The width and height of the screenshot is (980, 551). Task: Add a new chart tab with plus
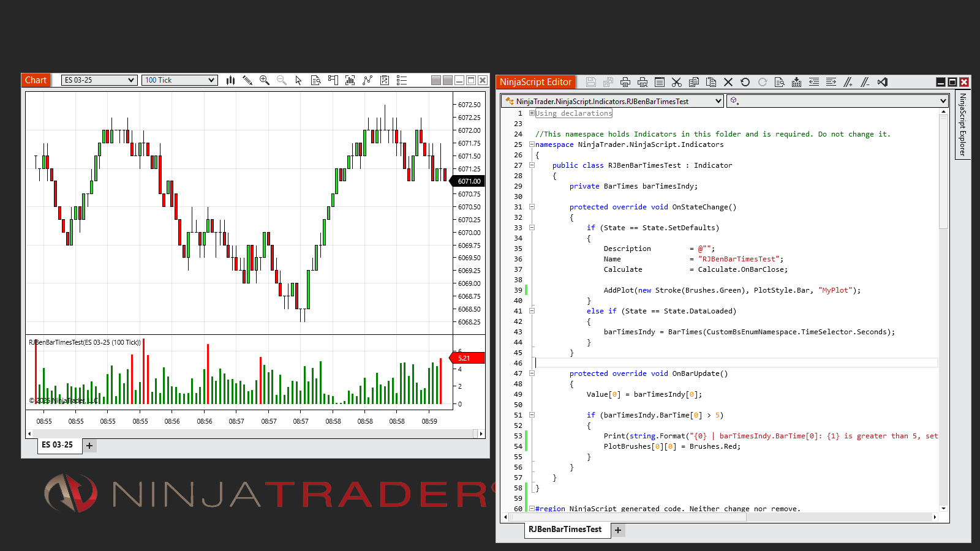pyautogui.click(x=89, y=446)
